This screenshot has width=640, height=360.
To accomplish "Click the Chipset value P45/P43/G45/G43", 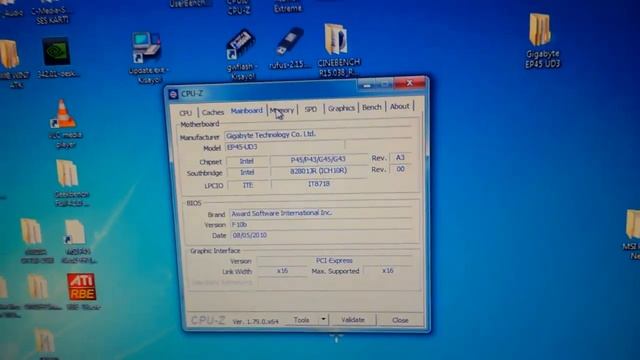I will [x=318, y=159].
